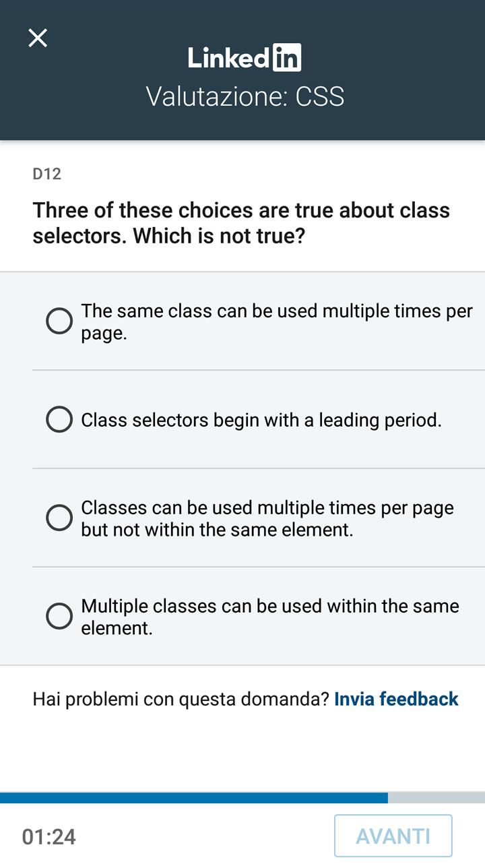Mark radio circle for 'Multiple classes can be used'
The image size is (485, 868).
coord(59,616)
